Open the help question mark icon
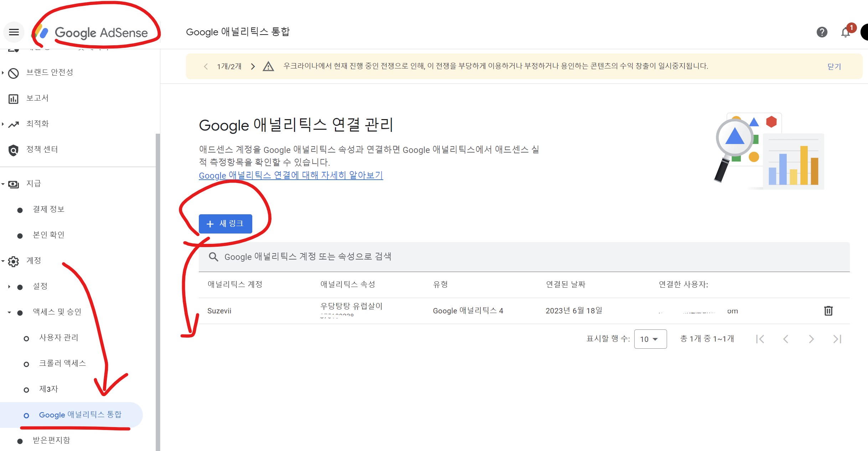This screenshot has width=868, height=451. (822, 32)
